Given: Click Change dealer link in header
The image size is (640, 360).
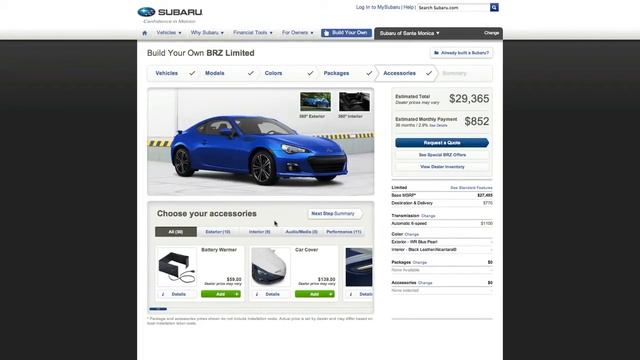Looking at the screenshot, I should point(491,33).
